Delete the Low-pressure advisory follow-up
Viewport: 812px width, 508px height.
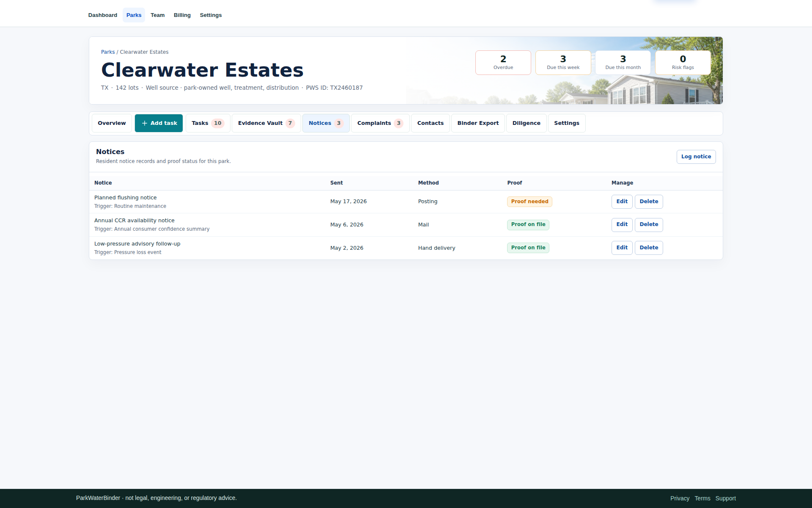click(x=648, y=248)
